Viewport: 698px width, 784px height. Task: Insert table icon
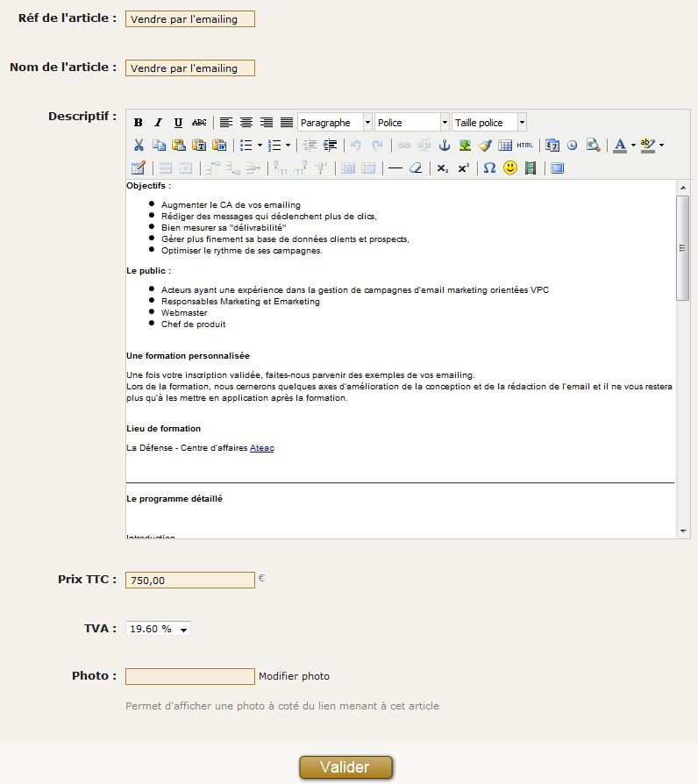click(x=505, y=145)
